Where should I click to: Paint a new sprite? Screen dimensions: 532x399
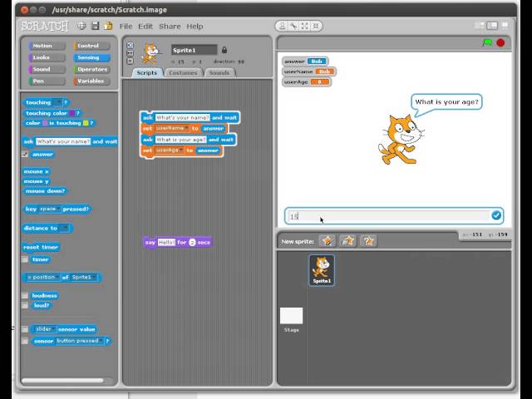pyautogui.click(x=328, y=241)
